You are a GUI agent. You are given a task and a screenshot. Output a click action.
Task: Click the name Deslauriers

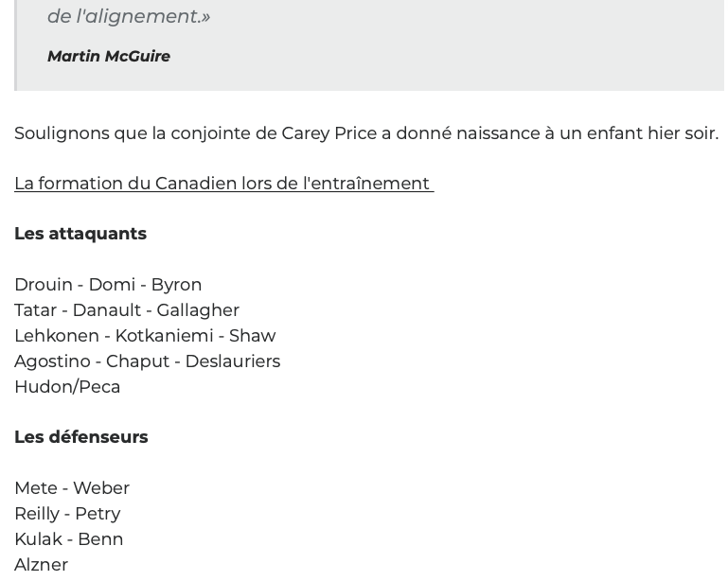(x=233, y=361)
